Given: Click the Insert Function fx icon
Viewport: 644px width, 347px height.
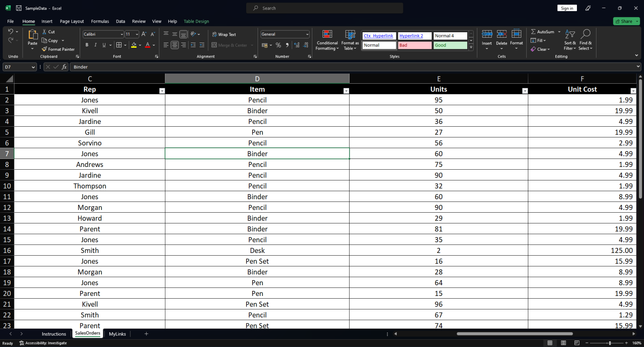Looking at the screenshot, I should pos(64,67).
